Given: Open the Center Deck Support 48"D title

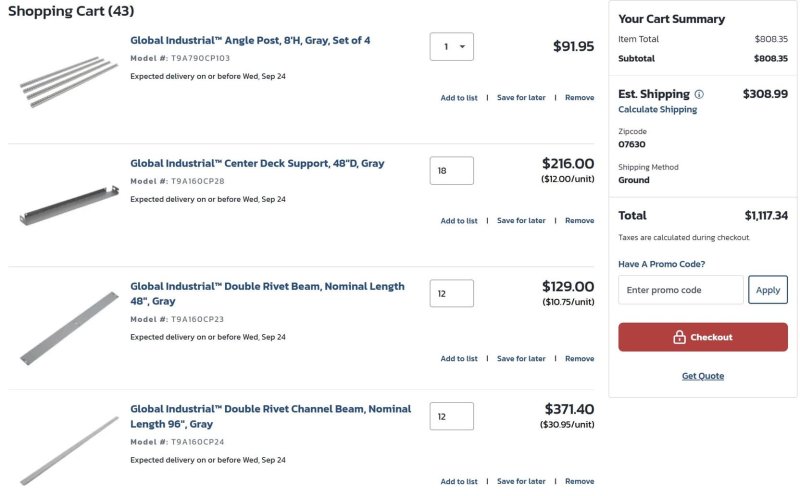Looking at the screenshot, I should (257, 164).
